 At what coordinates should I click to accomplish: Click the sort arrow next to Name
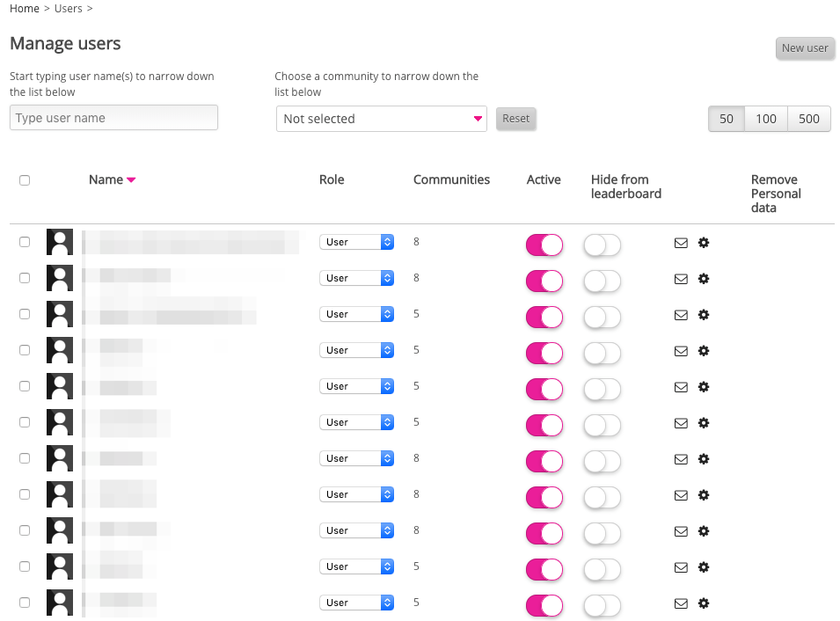(133, 179)
